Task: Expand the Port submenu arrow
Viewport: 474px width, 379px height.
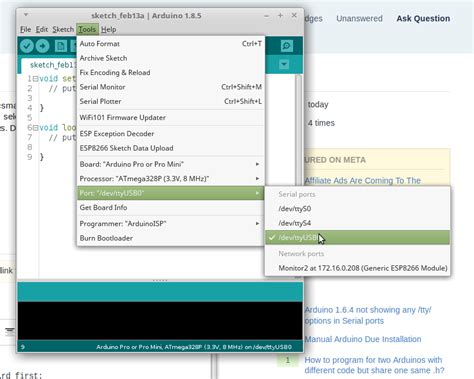Action: point(257,193)
